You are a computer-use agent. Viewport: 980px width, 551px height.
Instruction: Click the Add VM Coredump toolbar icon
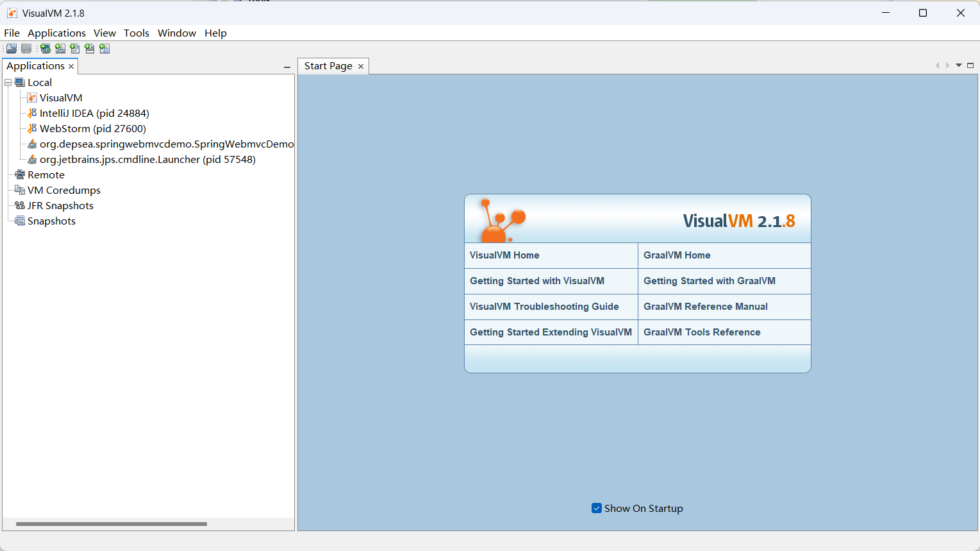pyautogui.click(x=75, y=49)
